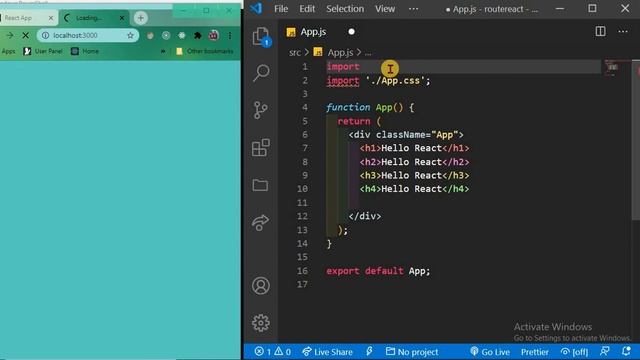Switch to the Loading browser tab

click(x=94, y=18)
